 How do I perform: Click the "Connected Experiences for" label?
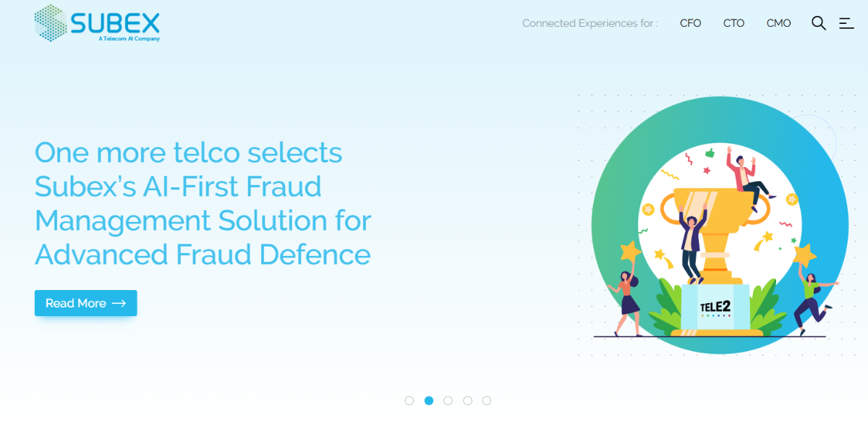590,23
